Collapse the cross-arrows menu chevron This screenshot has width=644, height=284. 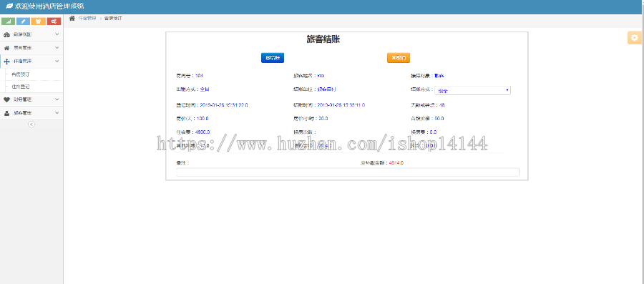click(x=57, y=61)
